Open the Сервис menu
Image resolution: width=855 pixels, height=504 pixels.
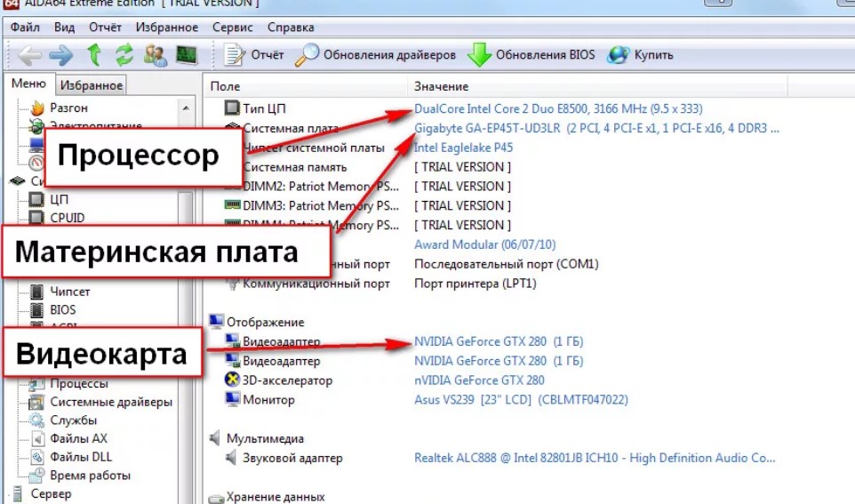(x=233, y=28)
